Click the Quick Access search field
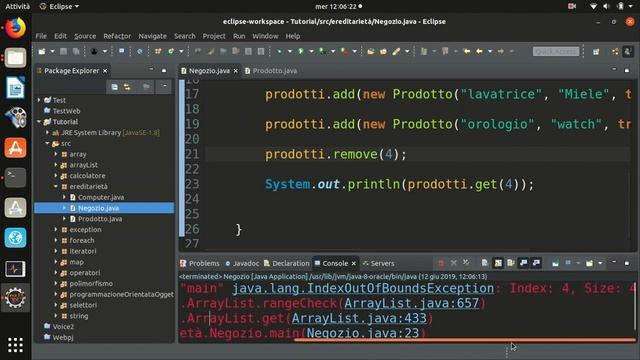The image size is (640, 360). 556,51
